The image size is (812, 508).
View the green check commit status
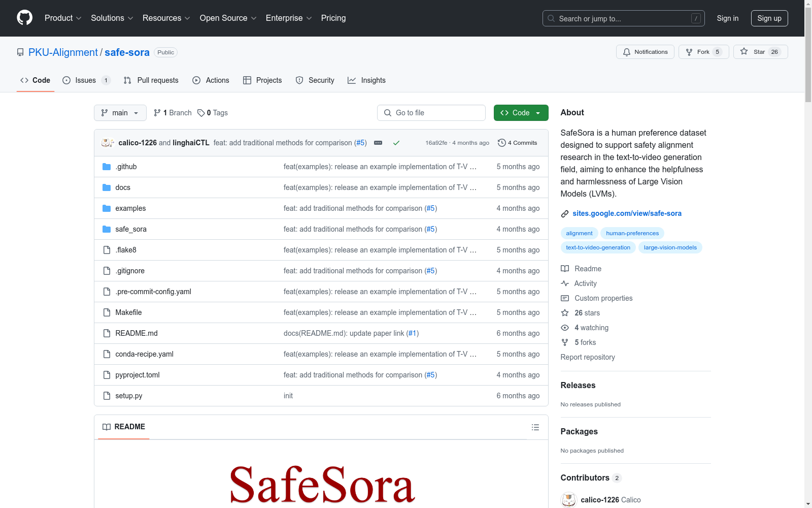[x=396, y=143]
